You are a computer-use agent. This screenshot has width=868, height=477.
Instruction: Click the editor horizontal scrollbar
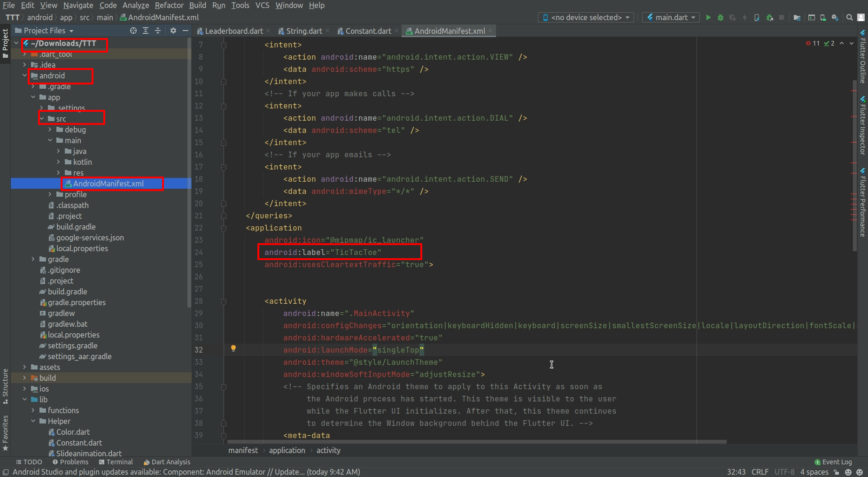477,442
